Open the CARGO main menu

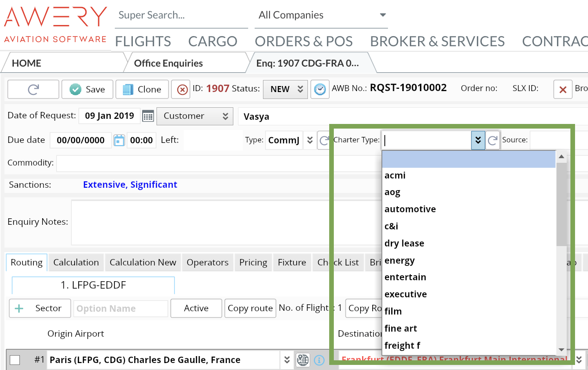213,41
